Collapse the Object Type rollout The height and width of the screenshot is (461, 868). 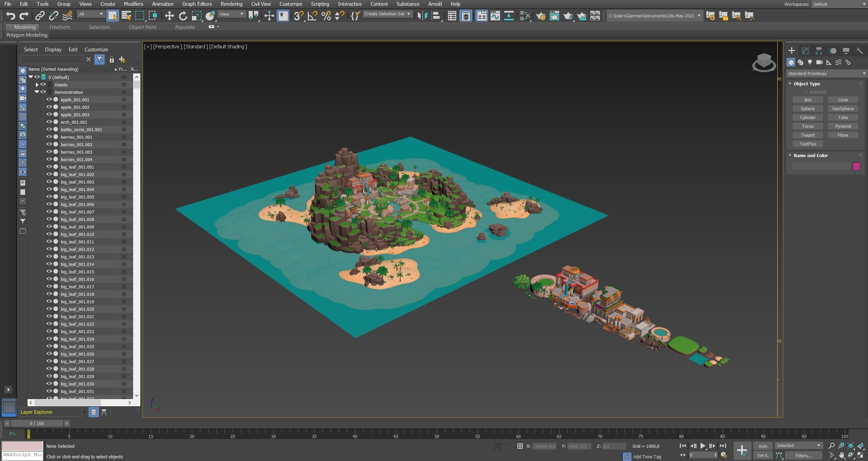(x=790, y=84)
